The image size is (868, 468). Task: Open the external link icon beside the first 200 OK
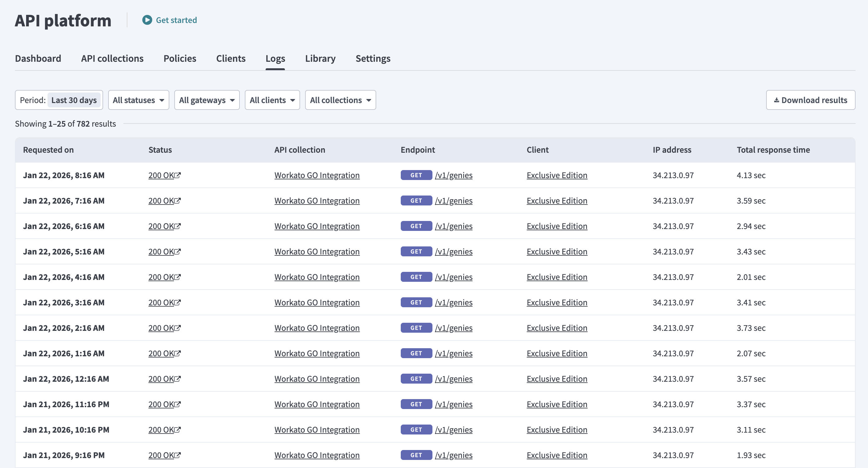(x=178, y=175)
